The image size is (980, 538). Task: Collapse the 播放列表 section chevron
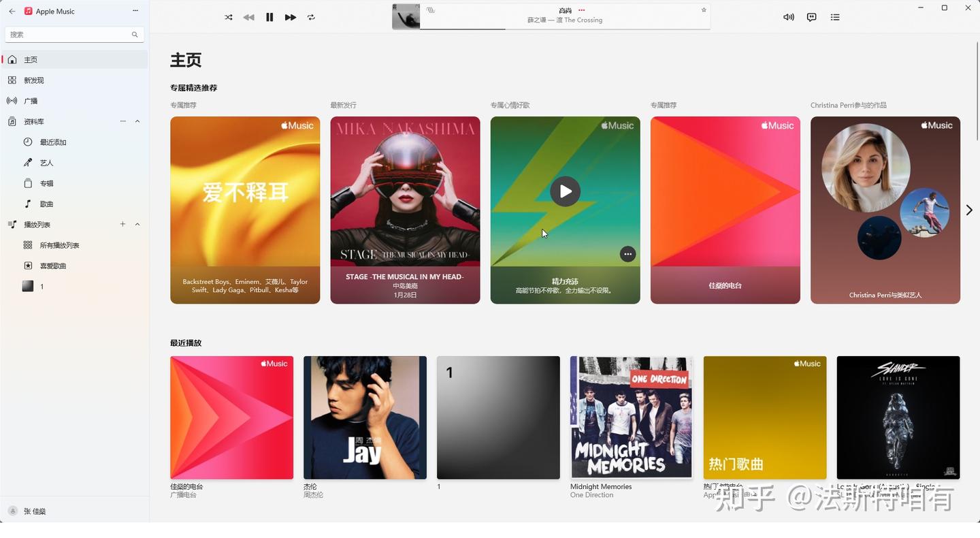coord(137,224)
